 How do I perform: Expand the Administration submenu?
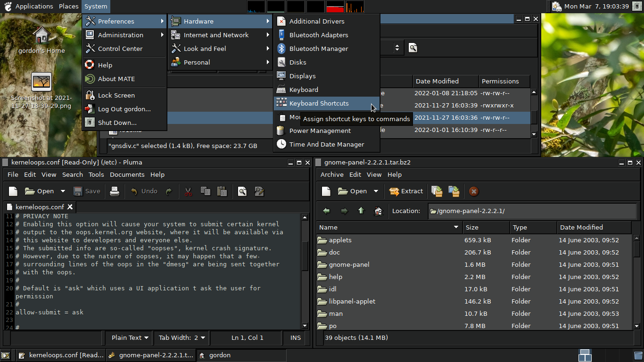tap(124, 35)
